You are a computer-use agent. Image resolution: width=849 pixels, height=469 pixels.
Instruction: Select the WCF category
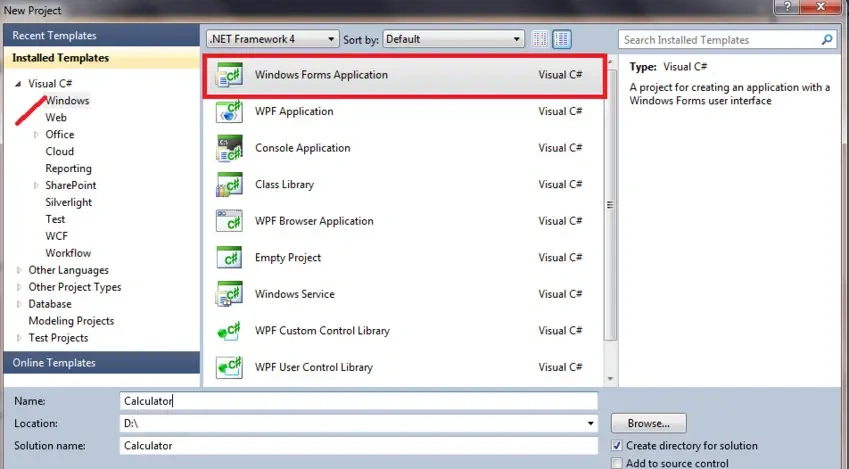(x=56, y=236)
